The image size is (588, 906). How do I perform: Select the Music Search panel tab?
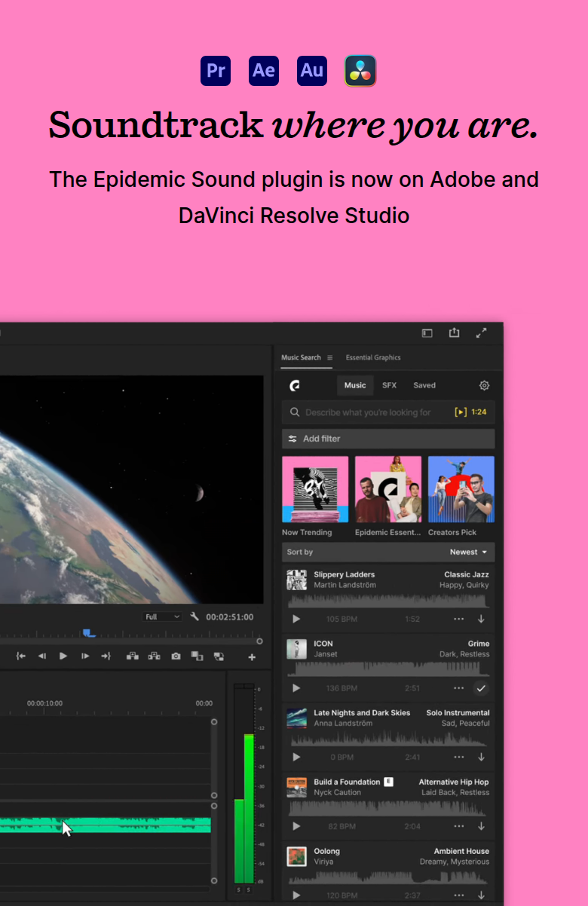[x=301, y=357]
